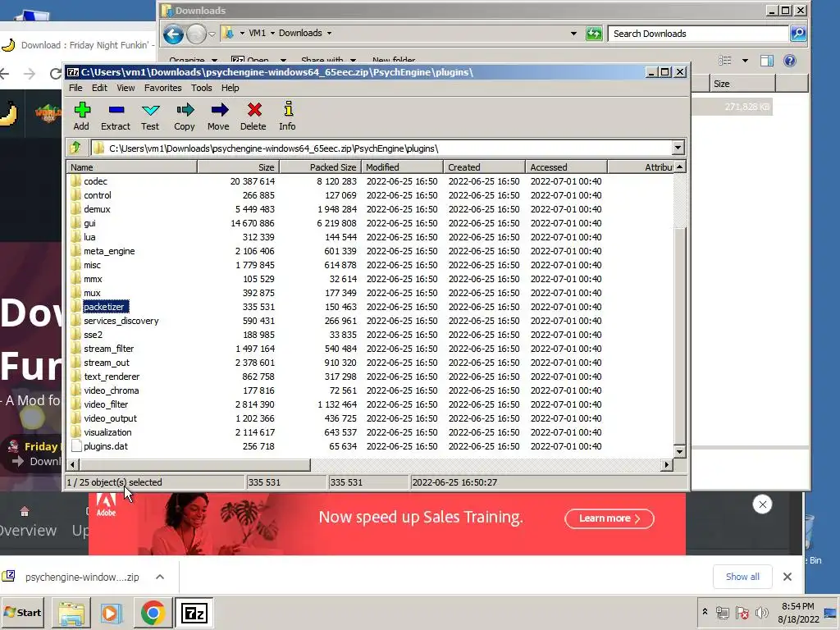This screenshot has width=840, height=630.
Task: Click the horizontal scrollbar thumb
Action: pos(194,464)
